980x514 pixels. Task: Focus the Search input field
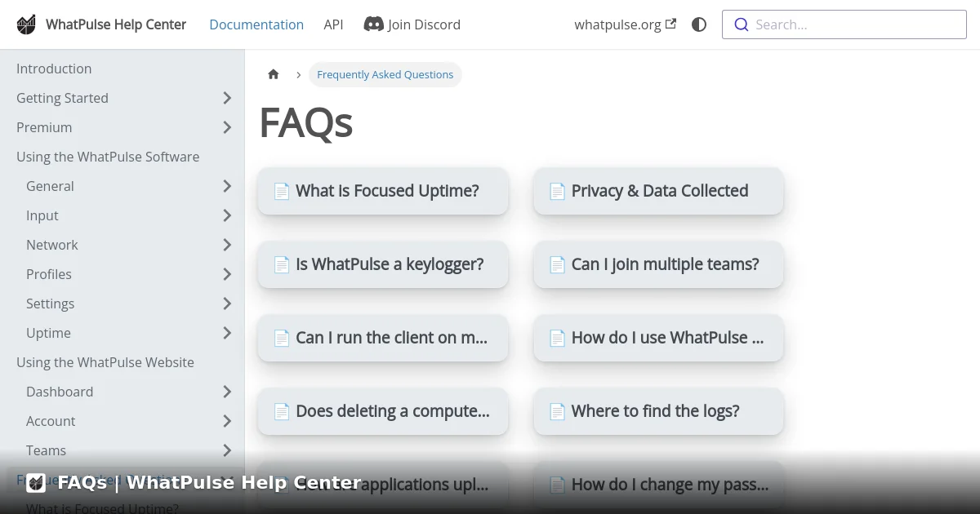[844, 24]
